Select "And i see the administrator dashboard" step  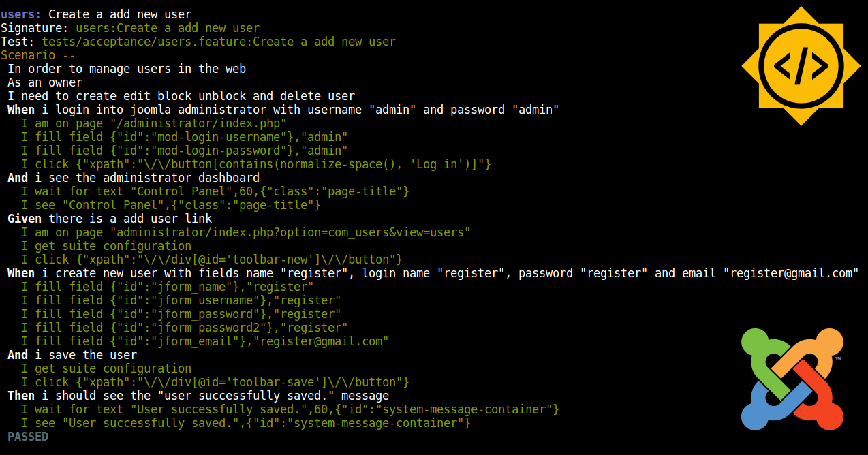134,178
